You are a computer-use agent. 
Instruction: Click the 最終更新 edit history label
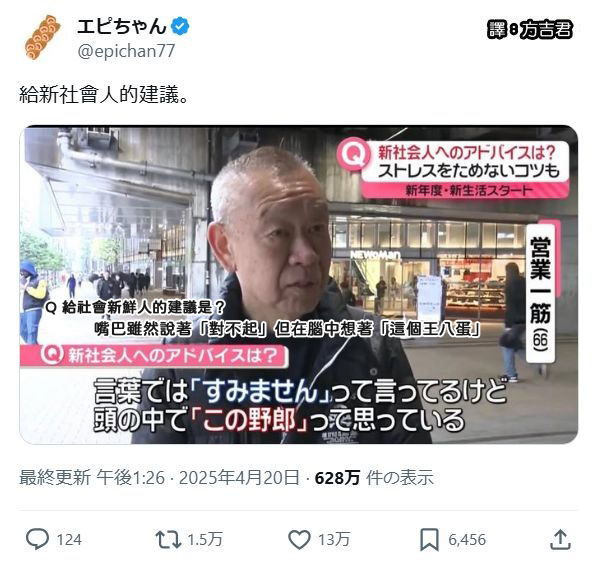coord(55,477)
